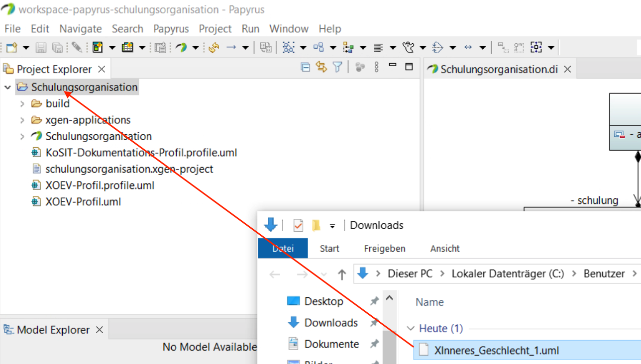
Task: Click the Save All toolbar icon
Action: point(58,48)
